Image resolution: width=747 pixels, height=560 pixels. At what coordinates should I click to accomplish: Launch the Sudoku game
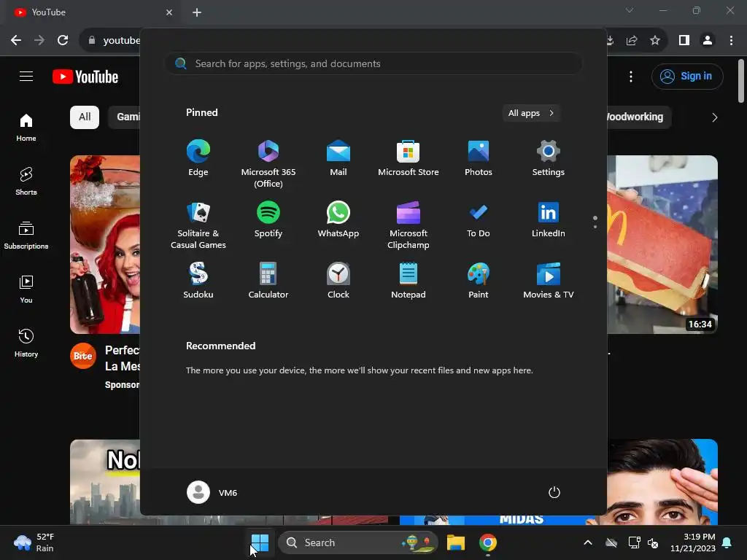point(198,281)
